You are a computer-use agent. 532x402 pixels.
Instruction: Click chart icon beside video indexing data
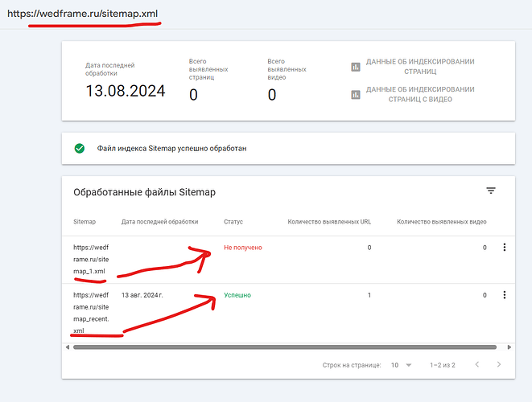click(x=355, y=94)
